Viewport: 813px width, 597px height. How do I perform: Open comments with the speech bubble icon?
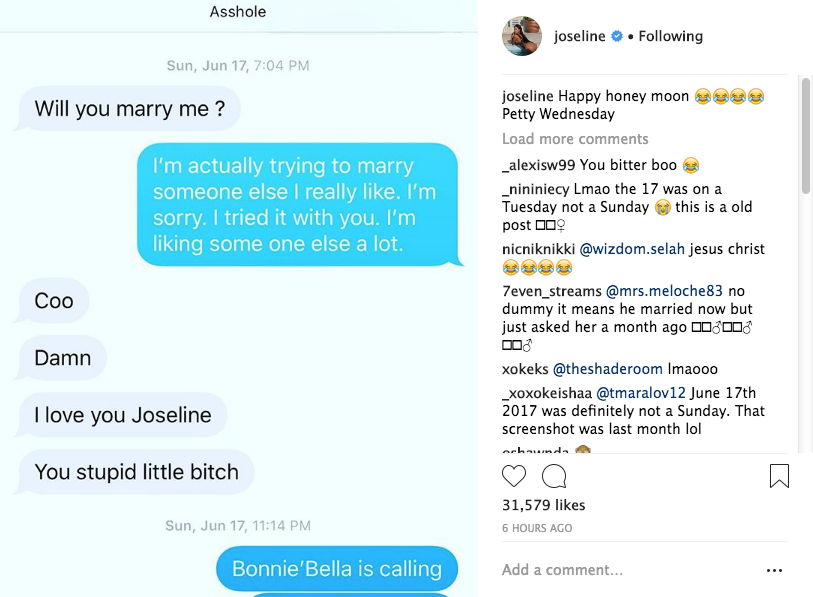click(x=554, y=476)
